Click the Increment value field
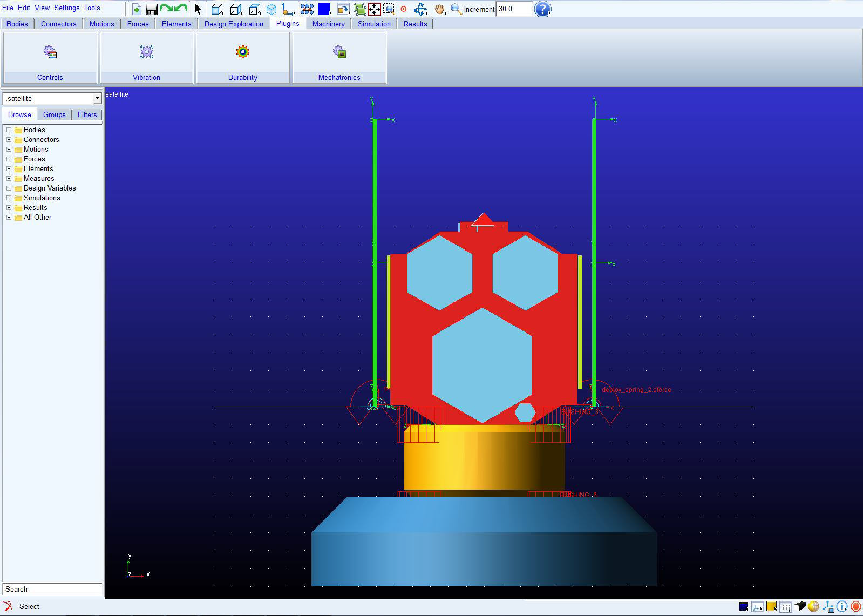863x616 pixels. (x=514, y=9)
